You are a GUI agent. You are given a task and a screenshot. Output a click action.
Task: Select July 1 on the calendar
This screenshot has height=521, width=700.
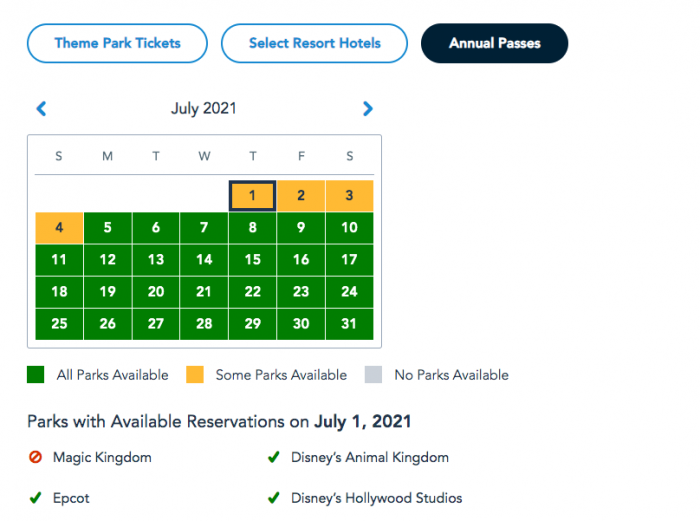pos(252,196)
